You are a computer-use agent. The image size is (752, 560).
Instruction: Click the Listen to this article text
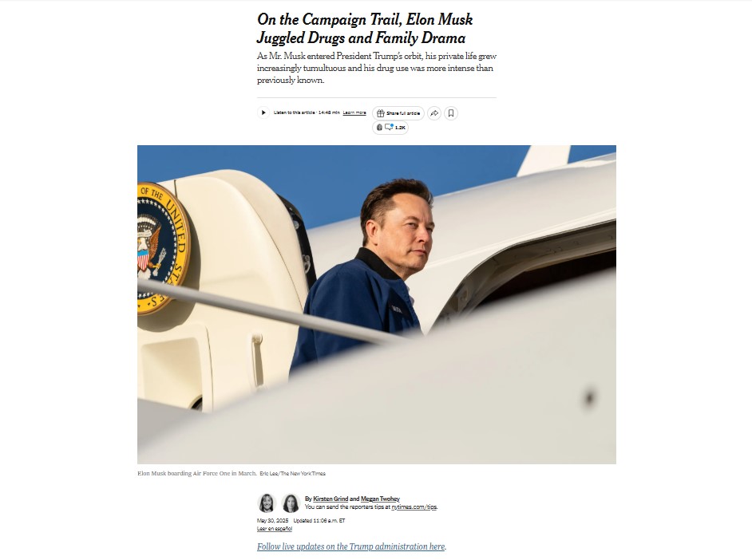click(294, 112)
